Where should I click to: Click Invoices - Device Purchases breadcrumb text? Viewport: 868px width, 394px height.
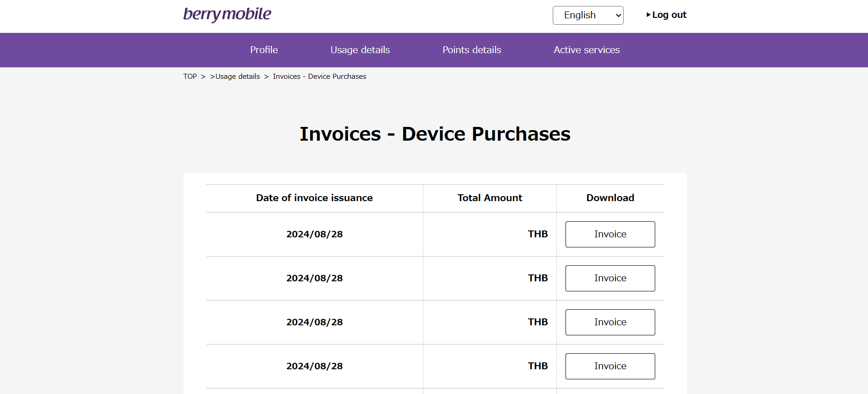click(319, 77)
